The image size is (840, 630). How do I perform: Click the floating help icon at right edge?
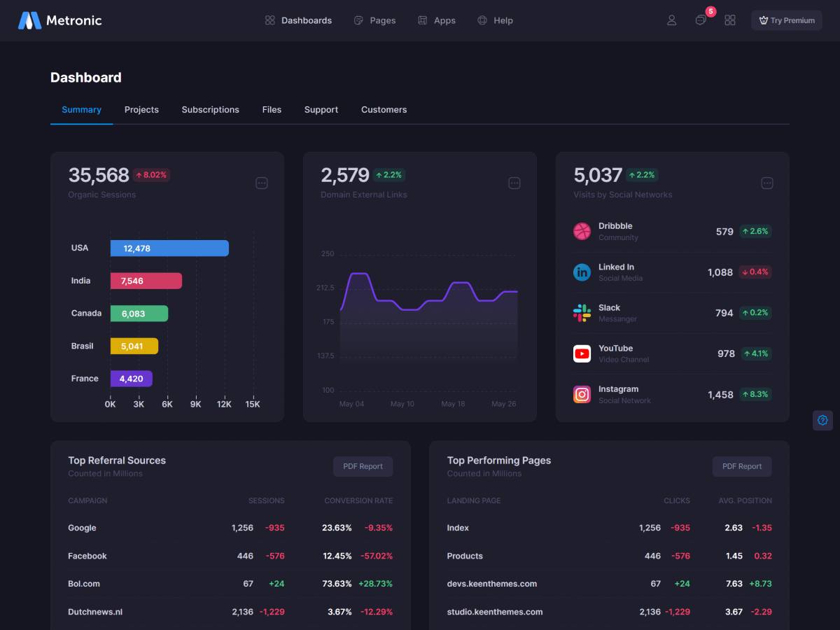[822, 420]
